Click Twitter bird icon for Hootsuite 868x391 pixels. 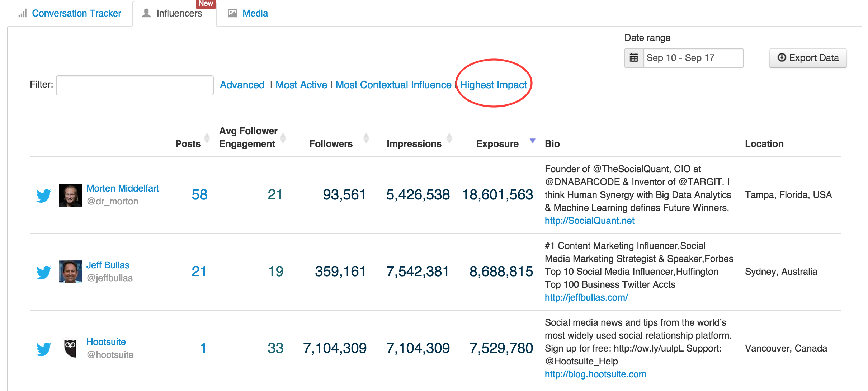tap(44, 349)
